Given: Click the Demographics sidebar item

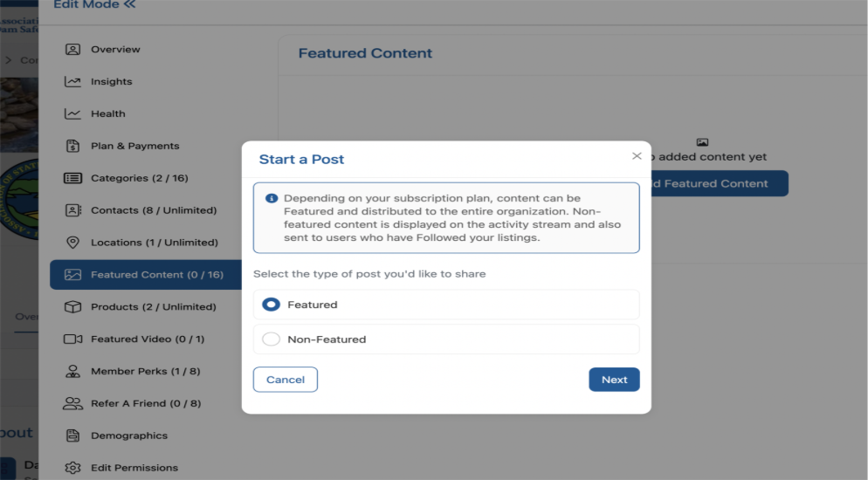Looking at the screenshot, I should pyautogui.click(x=128, y=435).
